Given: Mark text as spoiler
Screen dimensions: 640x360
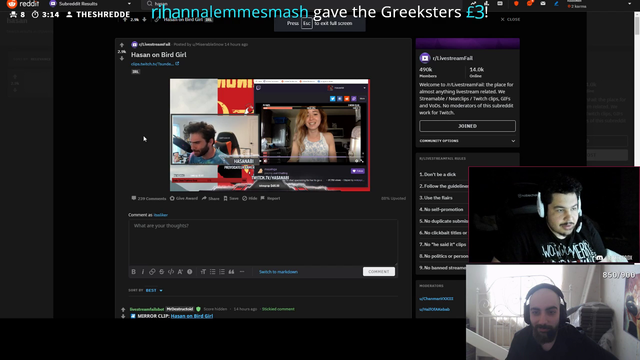Looking at the screenshot, I should point(190,272).
